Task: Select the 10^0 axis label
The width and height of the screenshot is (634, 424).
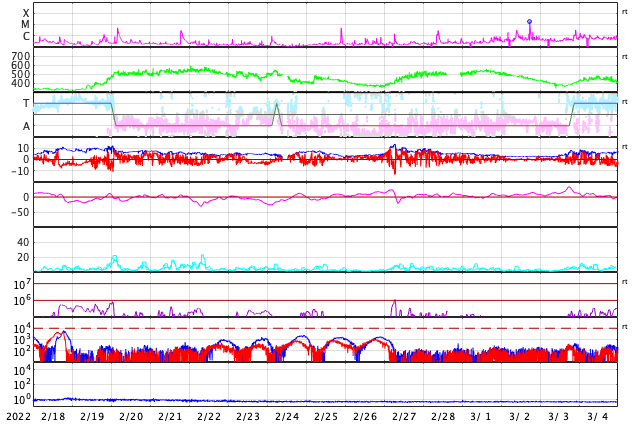Action: [22, 400]
